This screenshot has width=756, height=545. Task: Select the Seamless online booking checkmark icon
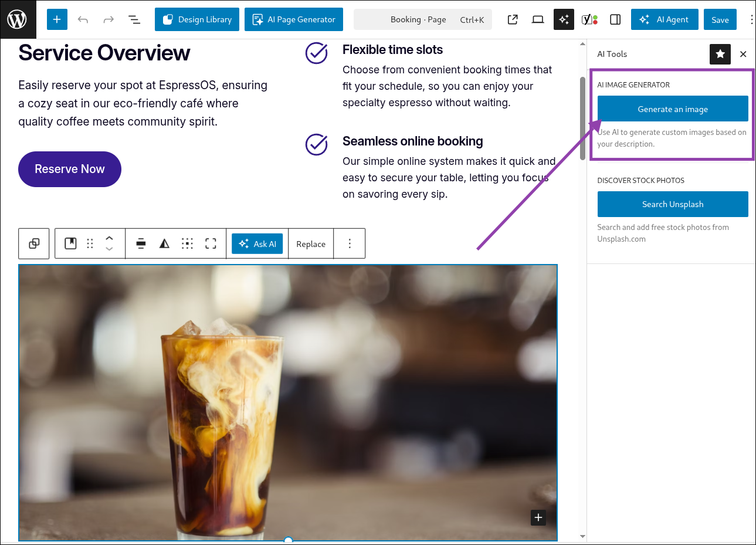coord(317,144)
